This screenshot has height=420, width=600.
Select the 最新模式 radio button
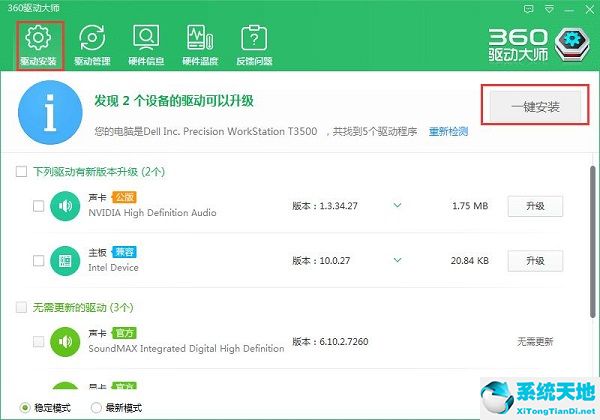click(96, 408)
